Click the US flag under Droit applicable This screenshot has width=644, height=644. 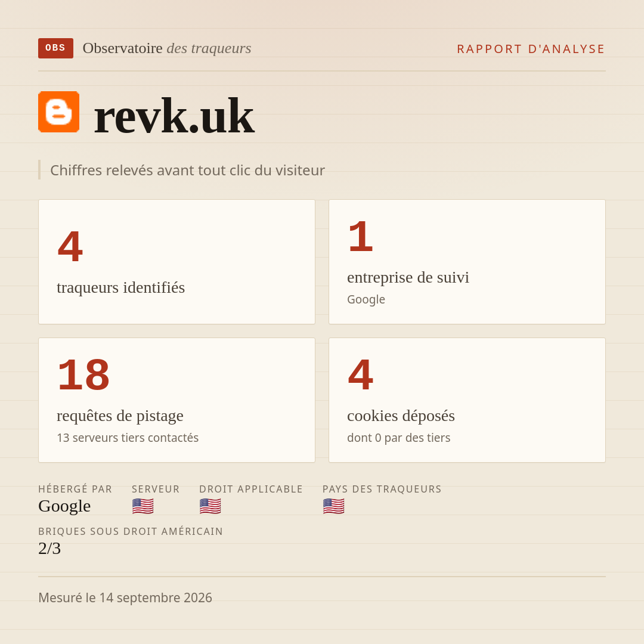click(x=210, y=506)
